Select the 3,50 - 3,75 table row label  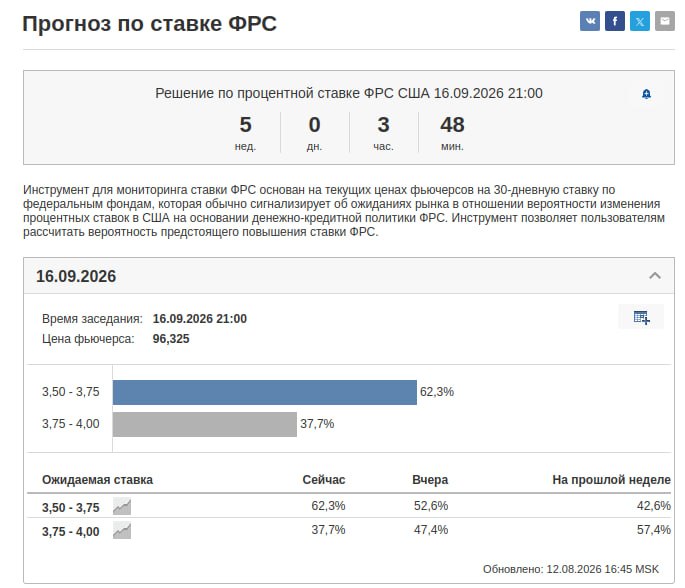(71, 508)
